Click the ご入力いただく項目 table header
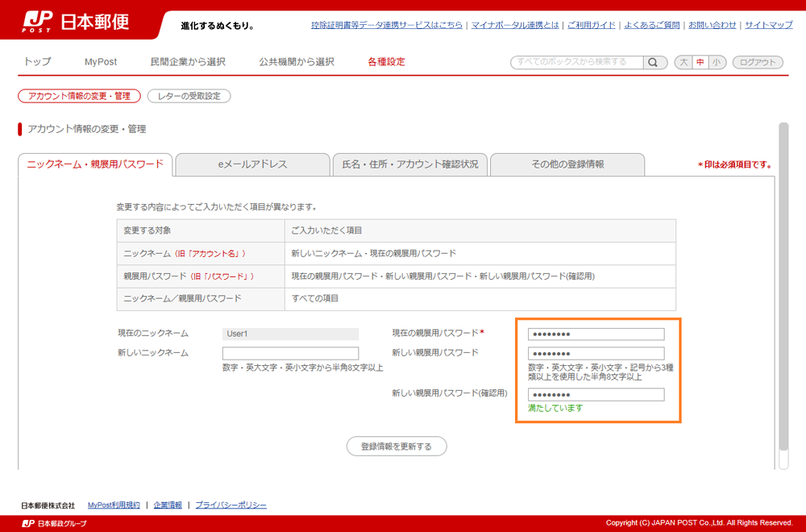 click(x=480, y=231)
